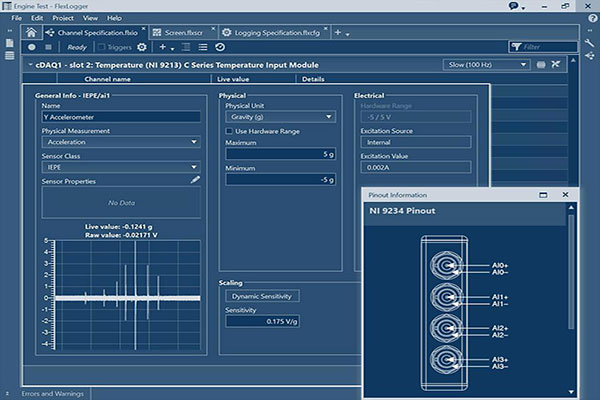
Task: Expand the left sidebar dots handle
Action: coord(10,31)
